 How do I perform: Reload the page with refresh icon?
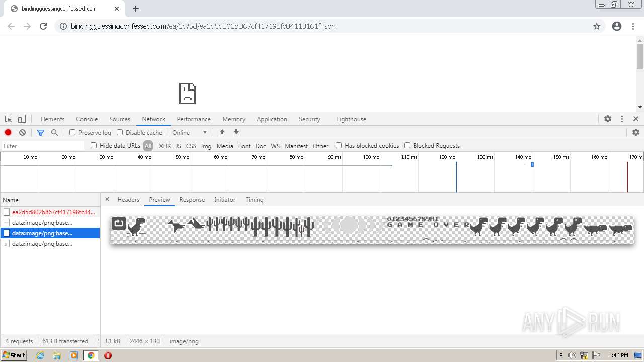(43, 26)
